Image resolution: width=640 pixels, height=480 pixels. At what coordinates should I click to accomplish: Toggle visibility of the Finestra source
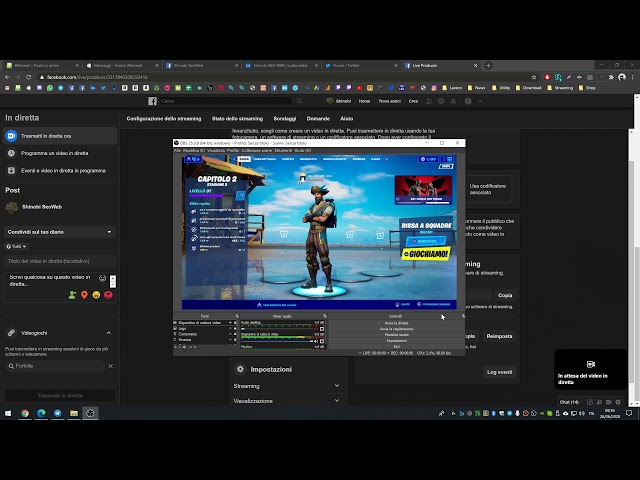230,340
